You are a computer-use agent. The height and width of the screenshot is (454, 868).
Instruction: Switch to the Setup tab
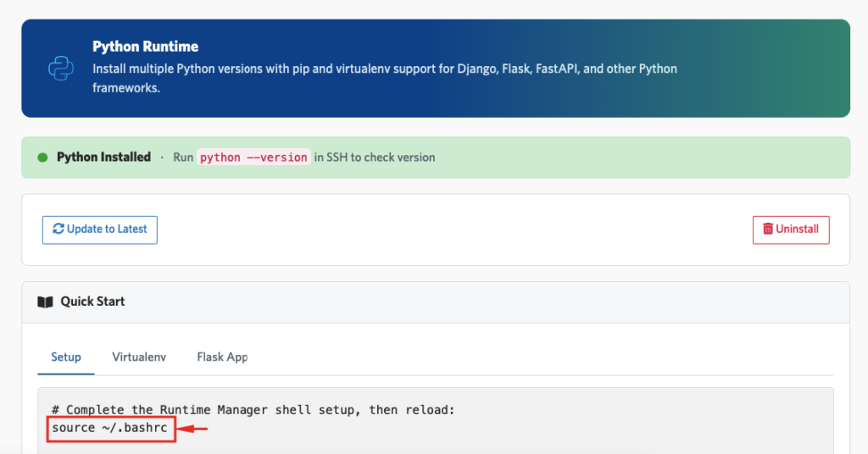coord(66,357)
